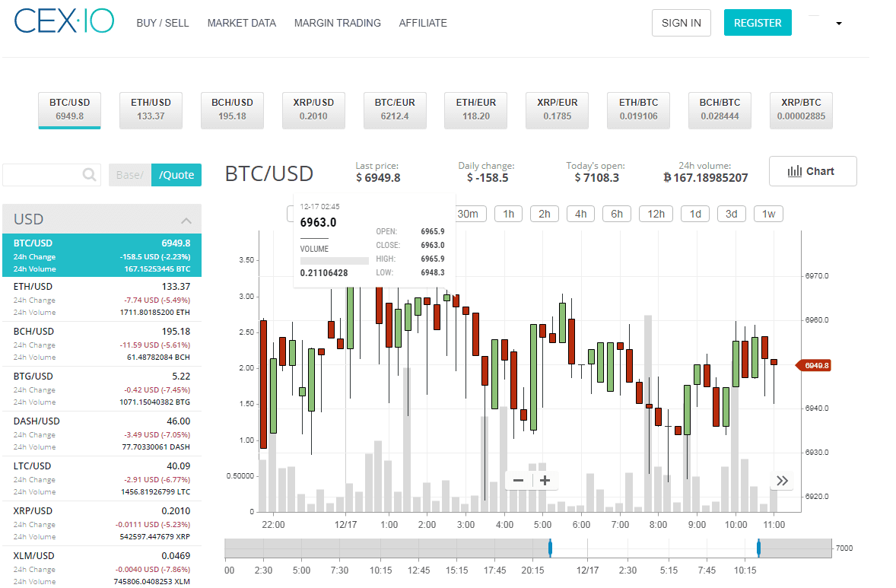Switch the pair filter to Base/
The height and width of the screenshot is (588, 896).
pos(130,175)
